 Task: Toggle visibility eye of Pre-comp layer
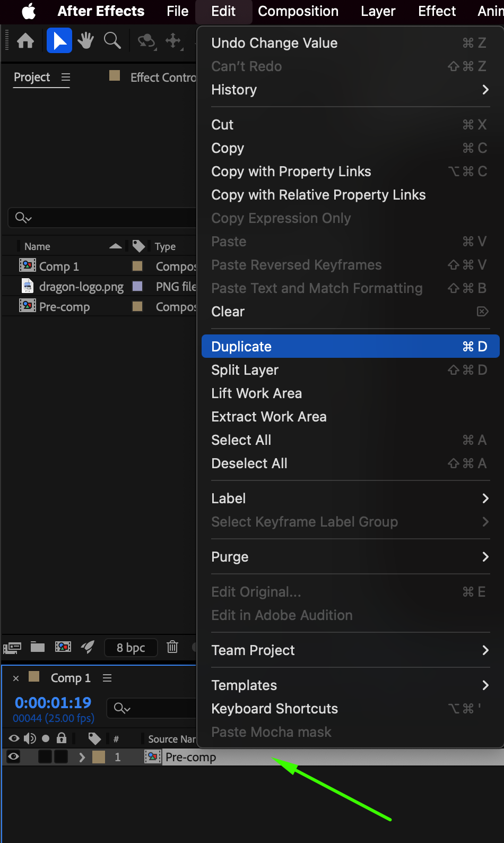[x=14, y=757]
